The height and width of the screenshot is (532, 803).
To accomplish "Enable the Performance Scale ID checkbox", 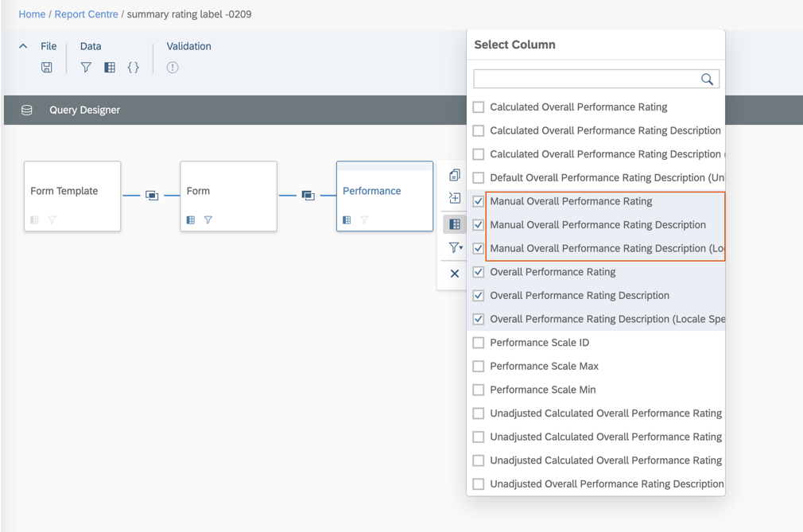I will click(479, 343).
